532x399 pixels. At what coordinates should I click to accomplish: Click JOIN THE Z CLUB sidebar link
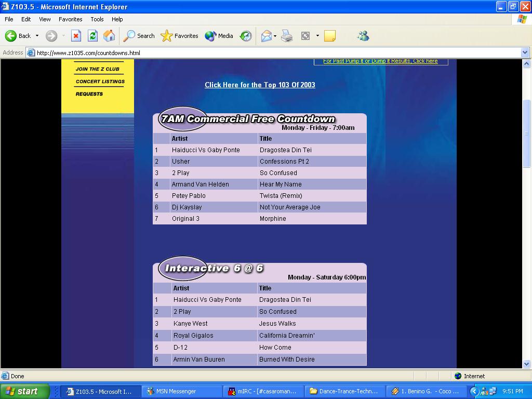[97, 69]
